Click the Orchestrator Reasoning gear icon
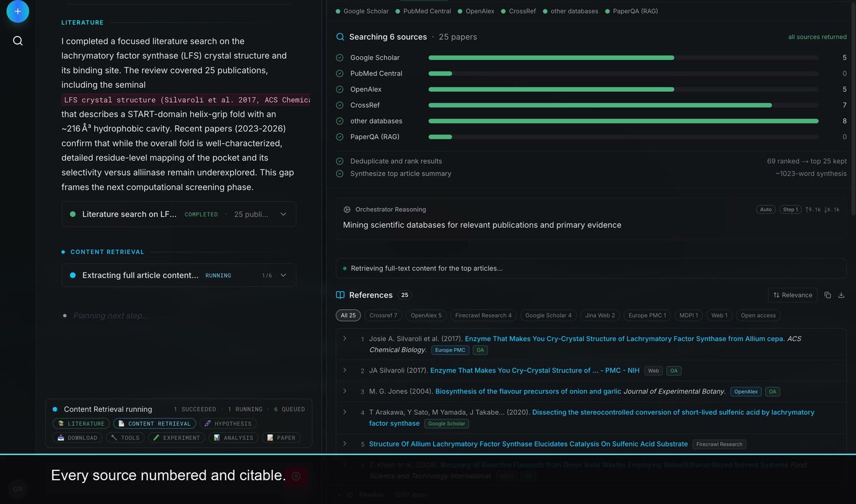Viewport: 856px width, 504px height. pyautogui.click(x=347, y=210)
